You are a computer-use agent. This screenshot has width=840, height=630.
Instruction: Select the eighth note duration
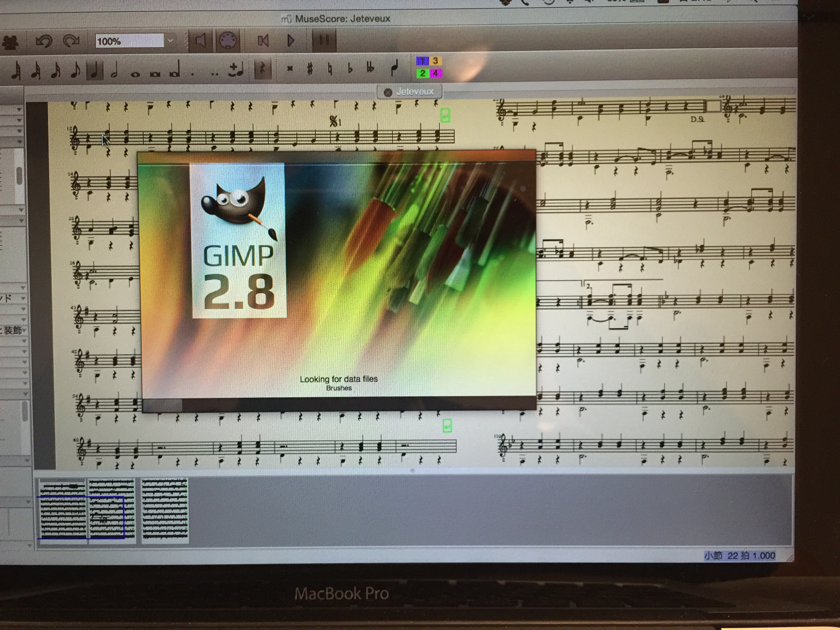tap(75, 70)
